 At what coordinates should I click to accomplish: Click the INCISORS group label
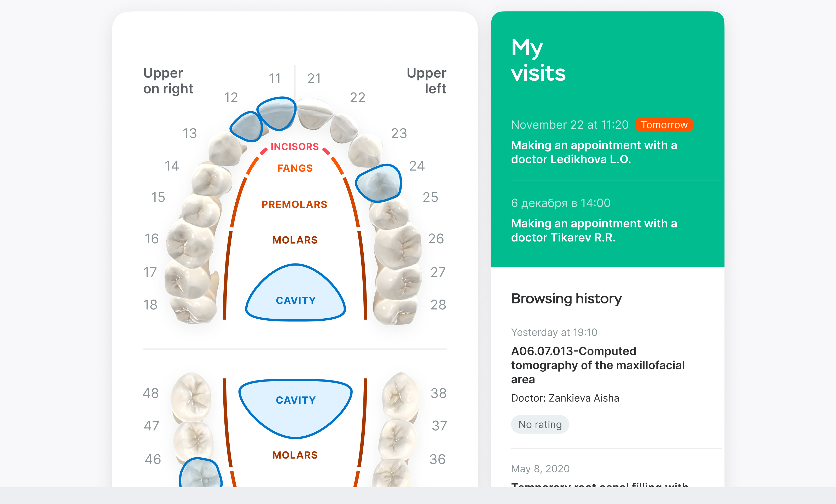294,146
